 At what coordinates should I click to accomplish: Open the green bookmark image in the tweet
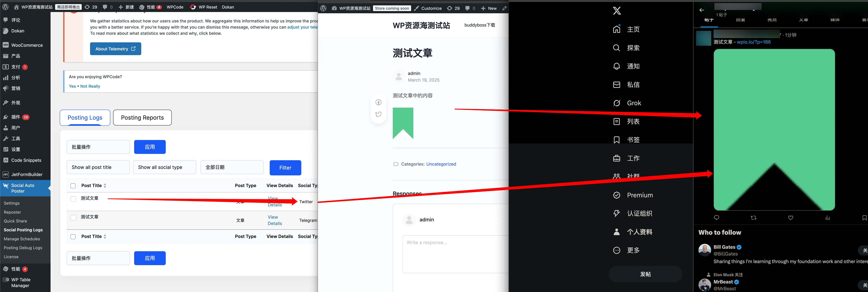[x=774, y=130]
